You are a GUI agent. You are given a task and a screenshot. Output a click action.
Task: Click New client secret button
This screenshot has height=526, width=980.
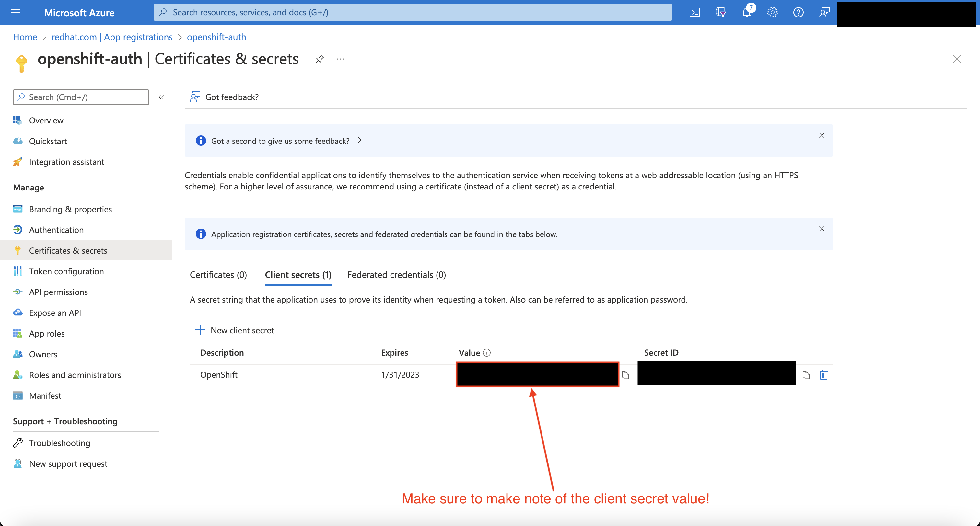pyautogui.click(x=235, y=330)
